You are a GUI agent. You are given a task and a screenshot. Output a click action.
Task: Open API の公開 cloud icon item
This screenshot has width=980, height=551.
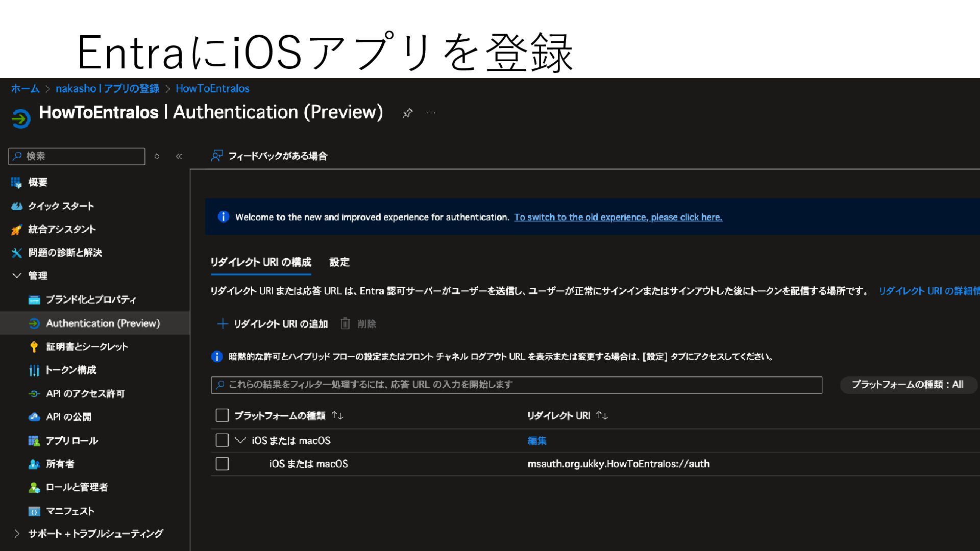[34, 417]
